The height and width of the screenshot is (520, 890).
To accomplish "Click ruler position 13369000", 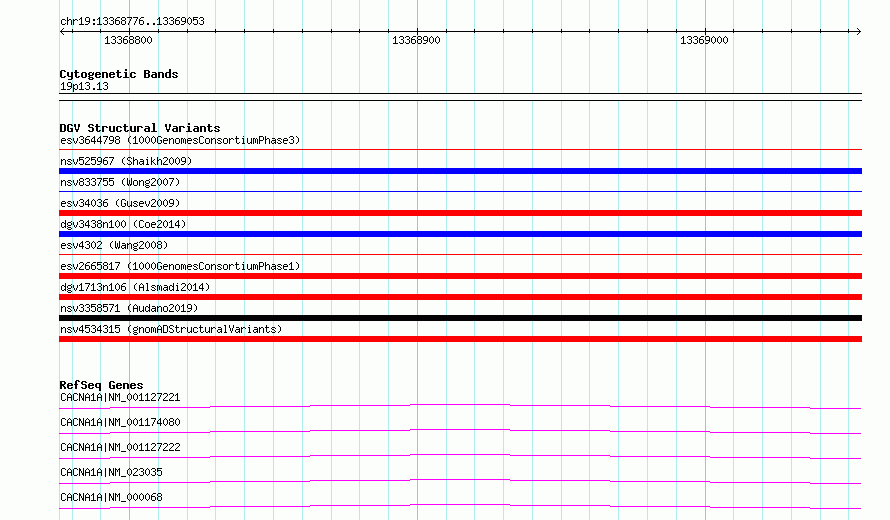I will pos(704,40).
